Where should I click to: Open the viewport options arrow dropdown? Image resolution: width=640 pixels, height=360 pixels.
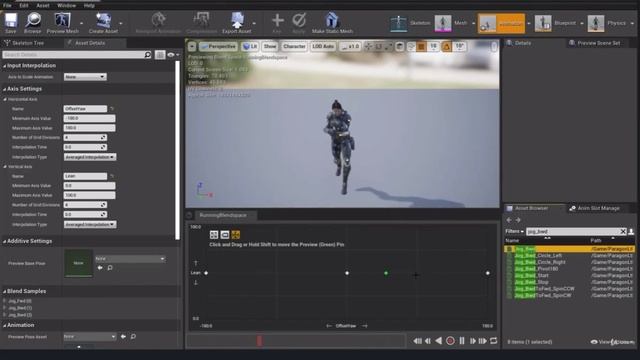coord(192,47)
